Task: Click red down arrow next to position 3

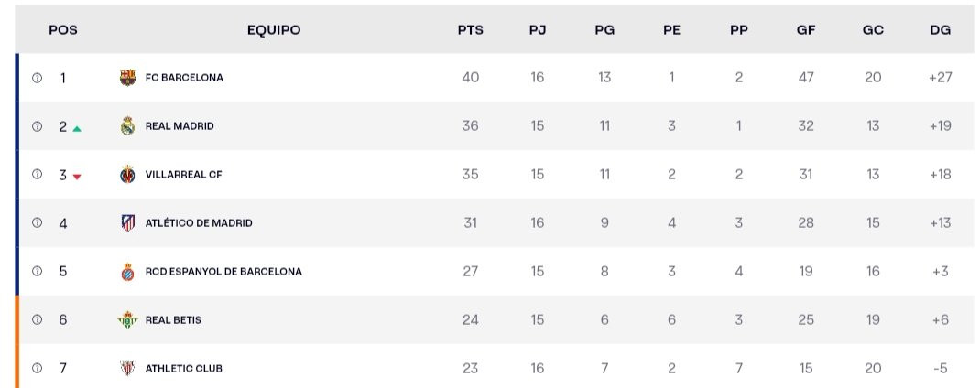Action: [x=77, y=177]
